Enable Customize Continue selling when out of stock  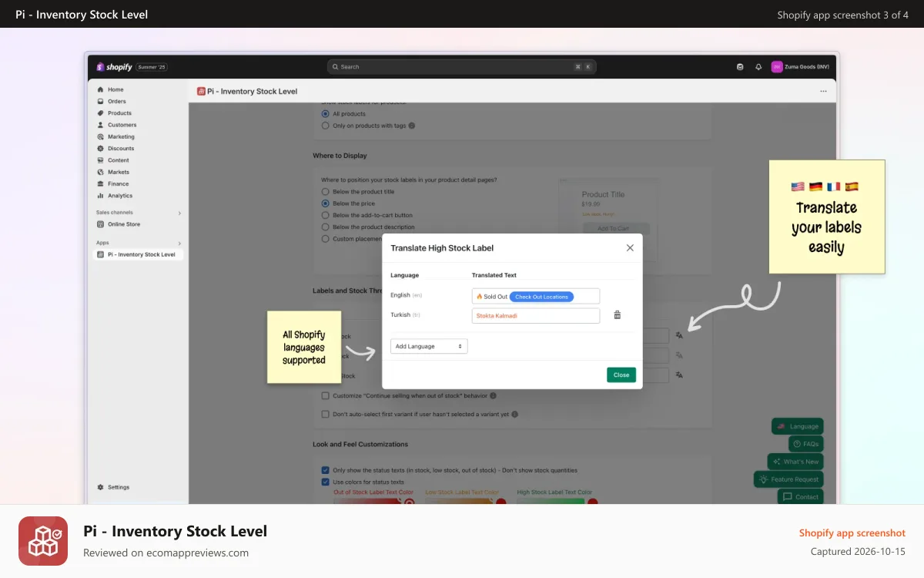click(325, 395)
